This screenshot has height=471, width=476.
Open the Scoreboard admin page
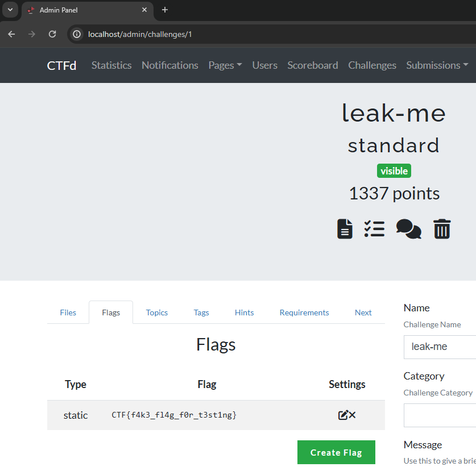(x=313, y=65)
